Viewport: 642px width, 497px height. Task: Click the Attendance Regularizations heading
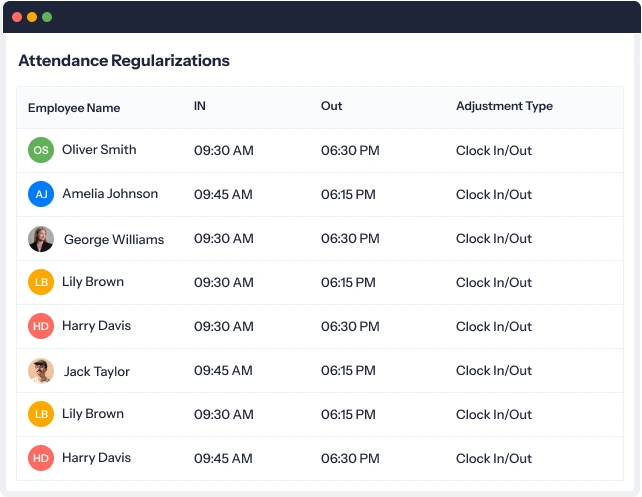[124, 61]
